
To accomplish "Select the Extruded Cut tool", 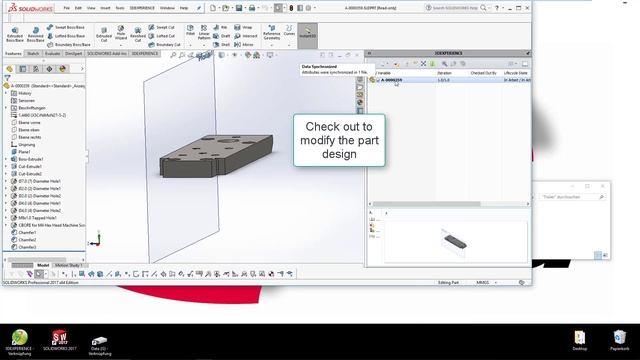I will click(x=104, y=35).
